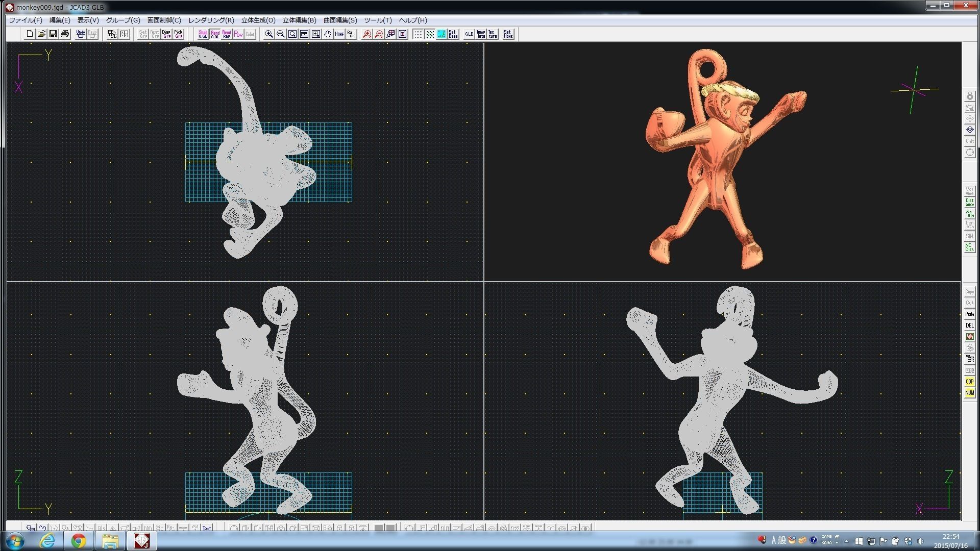Viewport: 980px width, 551px height.
Task: Zoom out with magnifier minus icon
Action: pyautogui.click(x=281, y=34)
